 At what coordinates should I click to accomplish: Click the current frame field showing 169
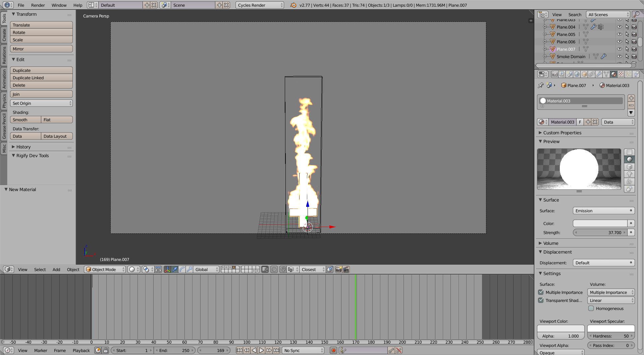click(214, 350)
